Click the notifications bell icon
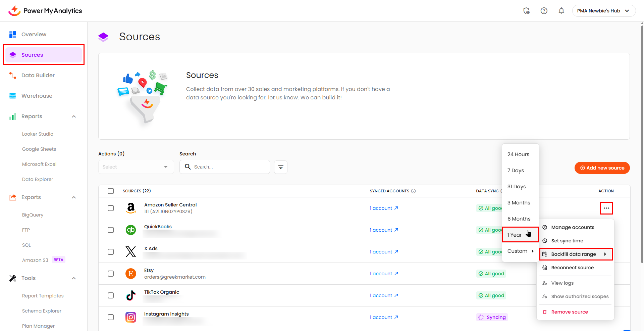Screen dimensions: 644x331 click(561, 11)
